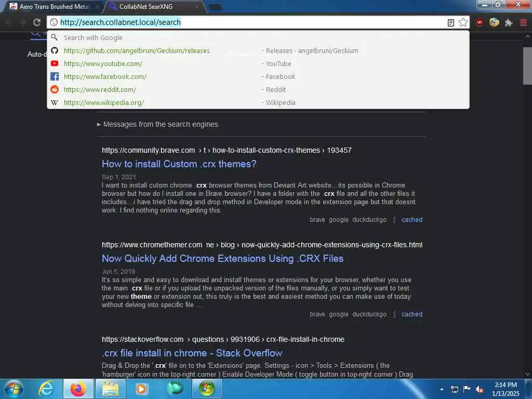Screen dimensions: 532x399
Task: Launch Internet Explorer from the taskbar
Action: click(x=46, y=389)
